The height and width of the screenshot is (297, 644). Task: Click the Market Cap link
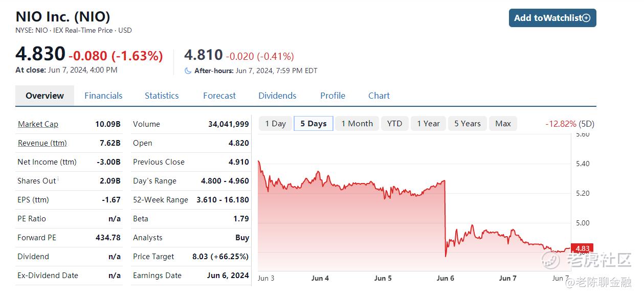coord(38,124)
